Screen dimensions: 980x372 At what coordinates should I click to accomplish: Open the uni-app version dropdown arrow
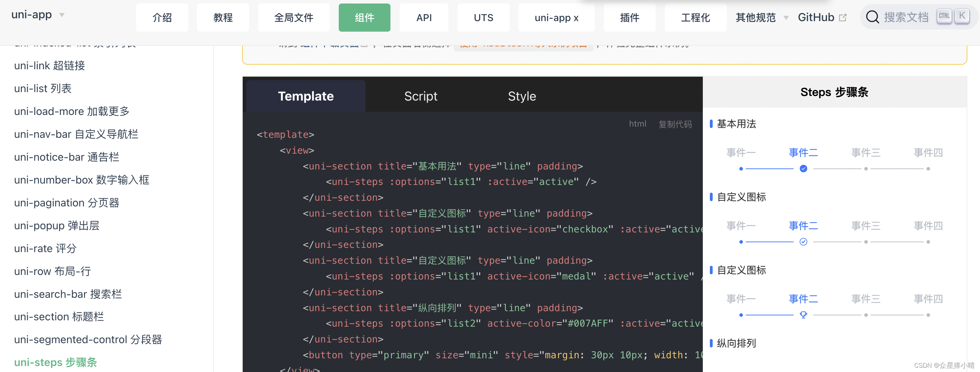pos(62,15)
